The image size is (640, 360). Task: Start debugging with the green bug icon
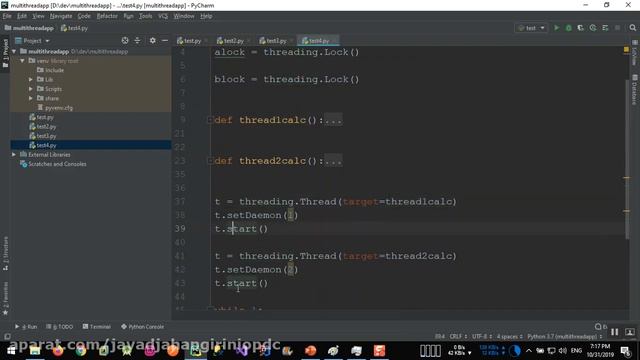tap(569, 28)
